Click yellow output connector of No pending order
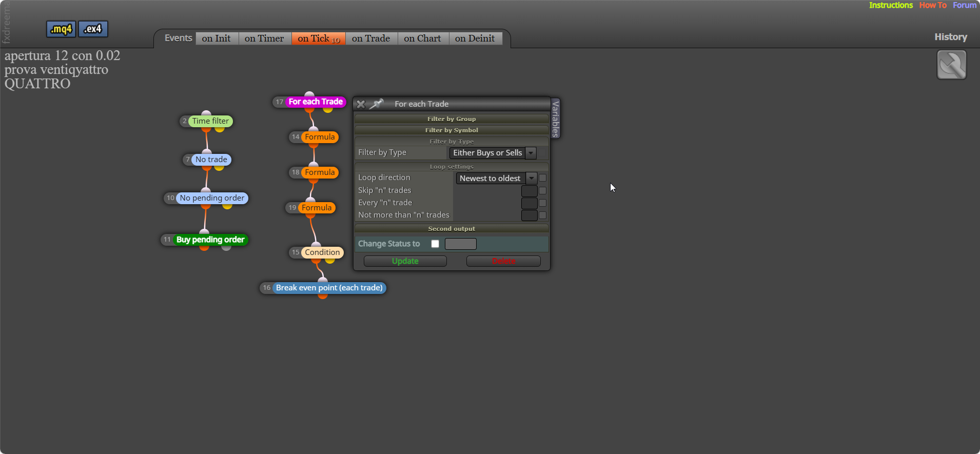Screen dimensions: 980x454 tap(227, 206)
